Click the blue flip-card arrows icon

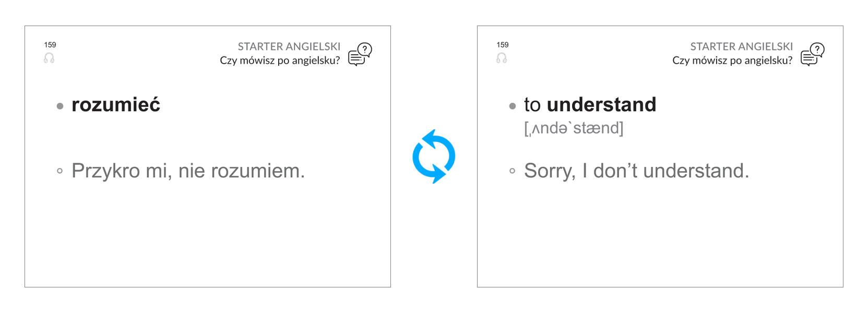(434, 156)
